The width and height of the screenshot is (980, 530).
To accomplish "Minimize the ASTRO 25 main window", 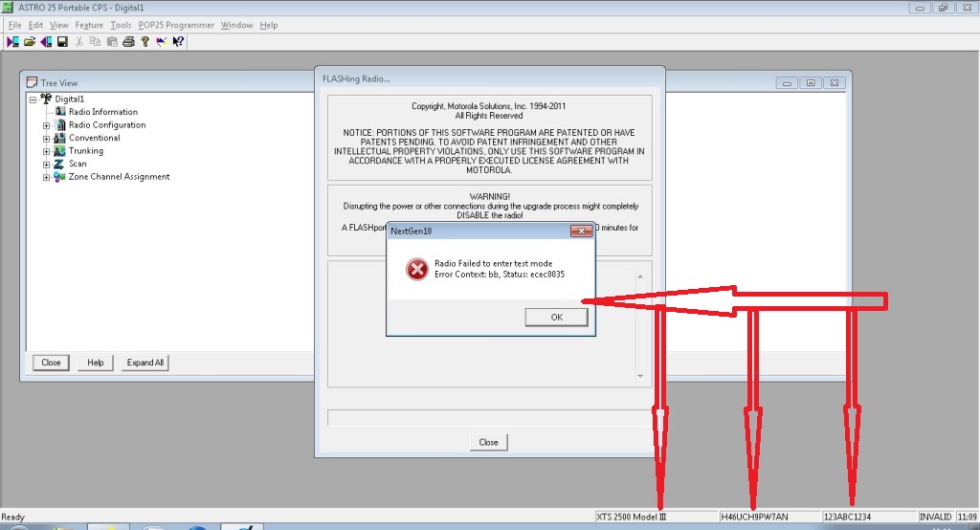I will coord(920,8).
